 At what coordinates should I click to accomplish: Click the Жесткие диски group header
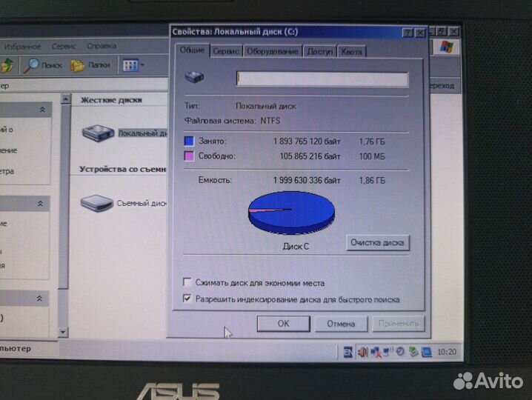click(x=111, y=100)
